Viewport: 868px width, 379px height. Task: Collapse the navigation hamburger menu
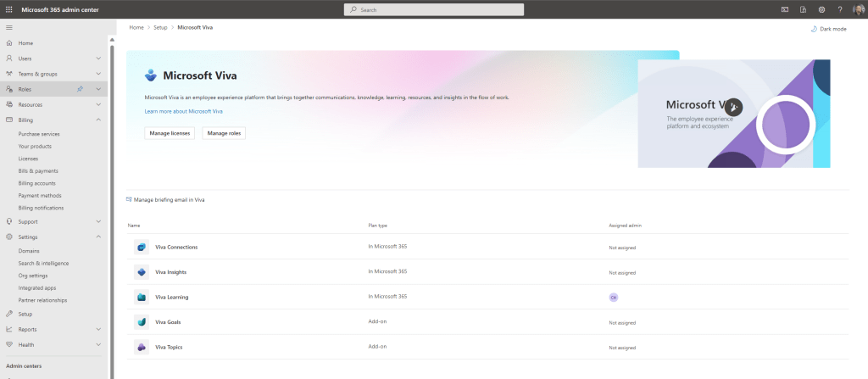tap(9, 28)
